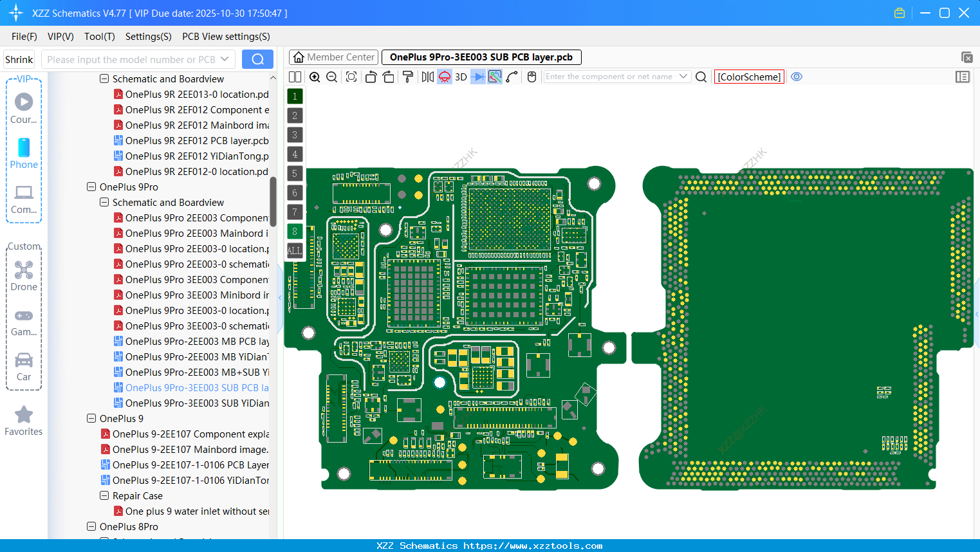Open the Tool(T) menu
The width and height of the screenshot is (980, 552).
pos(99,37)
